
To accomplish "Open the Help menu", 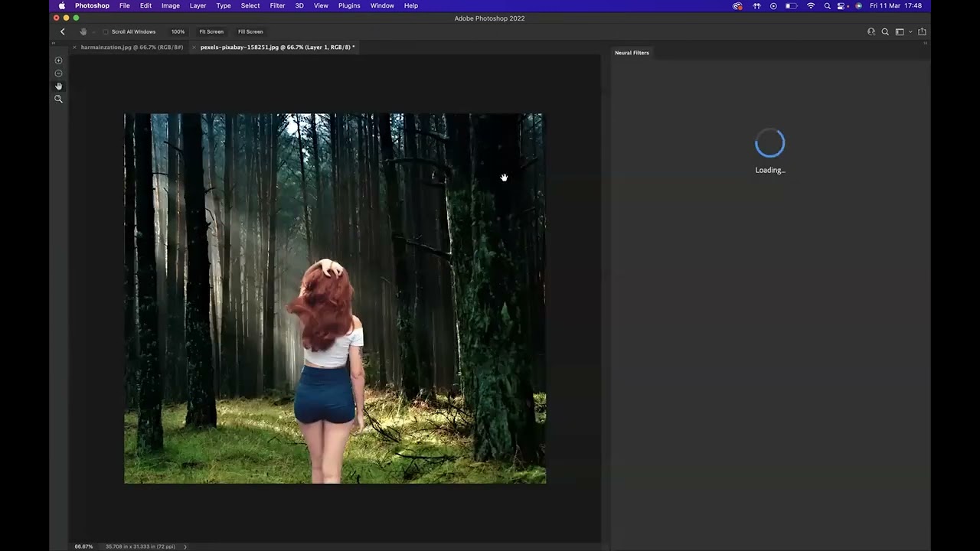I will click(411, 5).
